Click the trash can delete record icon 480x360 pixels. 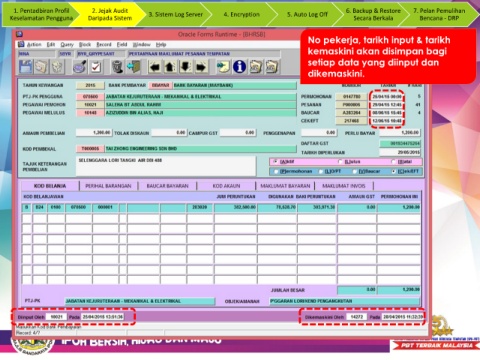[117, 67]
